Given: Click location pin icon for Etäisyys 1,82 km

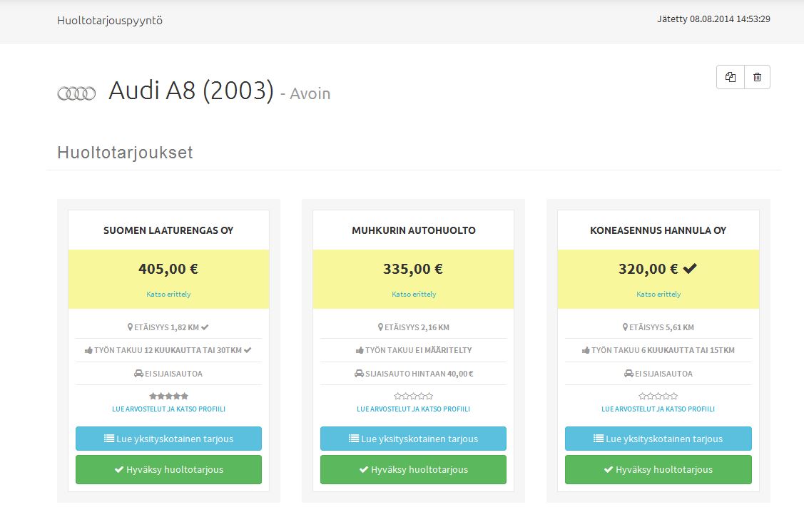Looking at the screenshot, I should [131, 327].
